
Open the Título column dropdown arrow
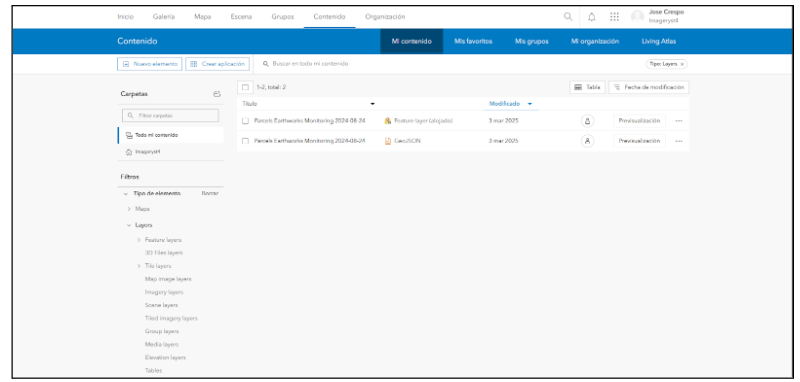tap(372, 104)
